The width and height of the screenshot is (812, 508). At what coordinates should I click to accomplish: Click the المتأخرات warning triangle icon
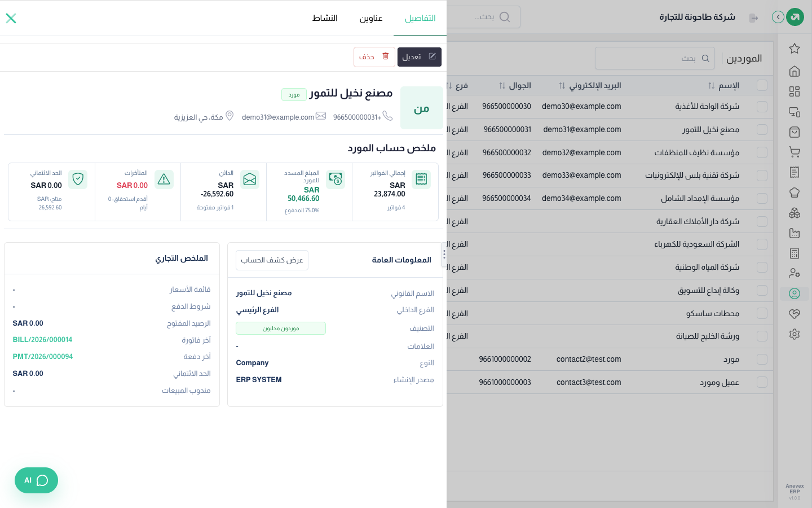[164, 179]
